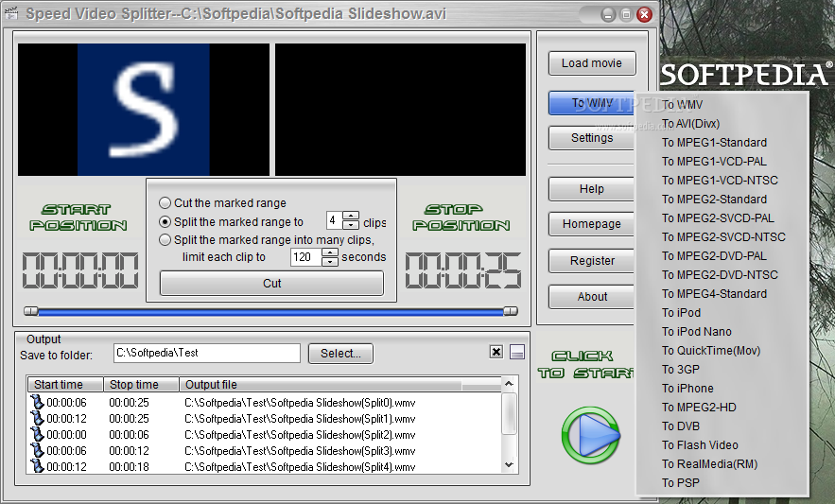Choose To MPEG1-Standard
This screenshot has width=835, height=504.
tap(714, 142)
